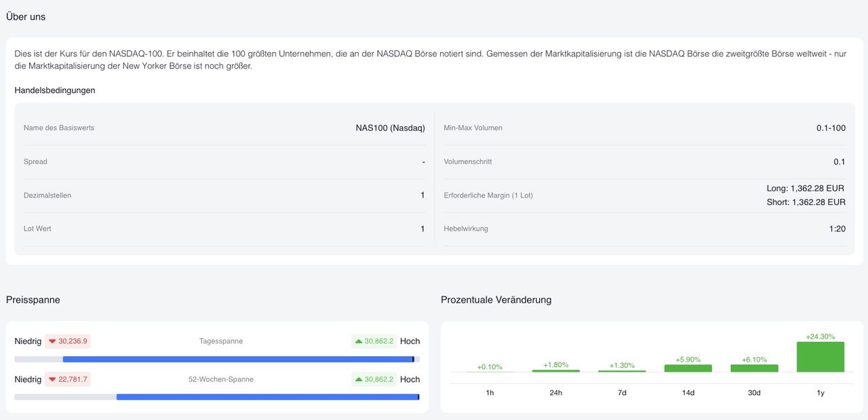Click the red down arrow in the 52-Wochen-Spanne low badge
This screenshot has width=868, height=420.
pyautogui.click(x=52, y=379)
